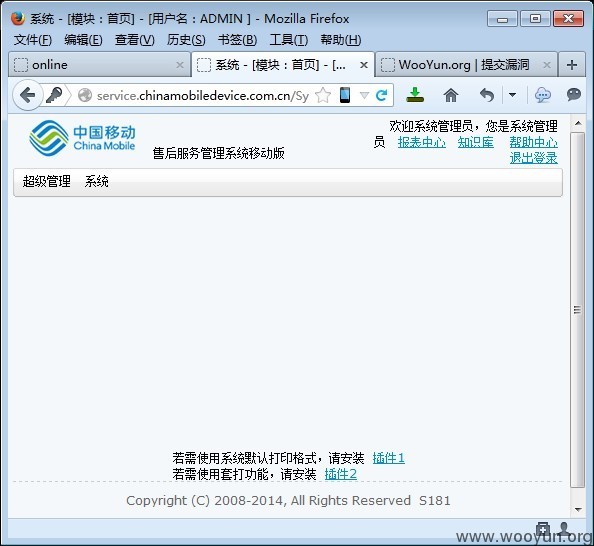Open the address bar history dropdown arrow
The image size is (594, 546).
click(x=364, y=95)
